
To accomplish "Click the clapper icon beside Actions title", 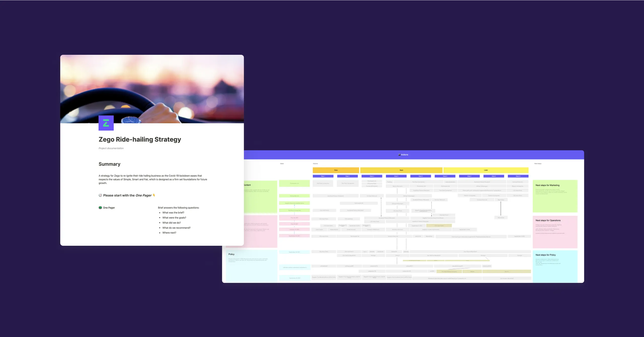I will 399,155.
